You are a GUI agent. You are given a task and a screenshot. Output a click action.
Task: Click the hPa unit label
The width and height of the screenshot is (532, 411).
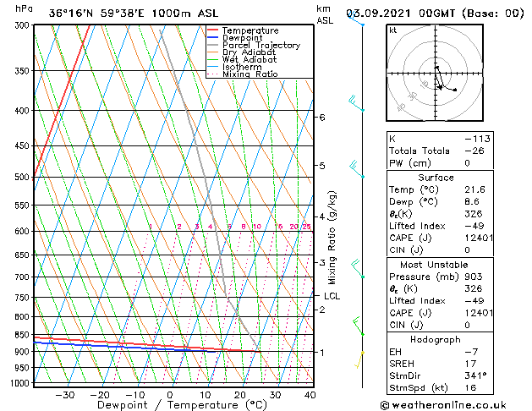coord(24,9)
